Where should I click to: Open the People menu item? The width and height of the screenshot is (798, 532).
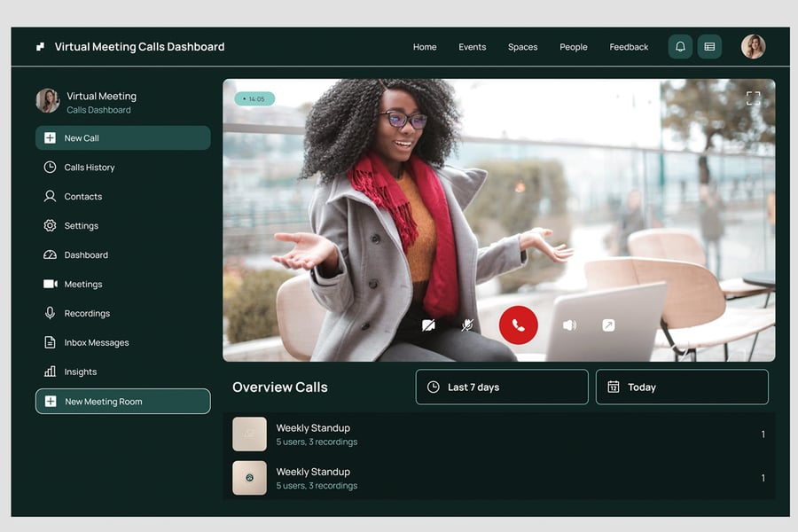click(573, 47)
